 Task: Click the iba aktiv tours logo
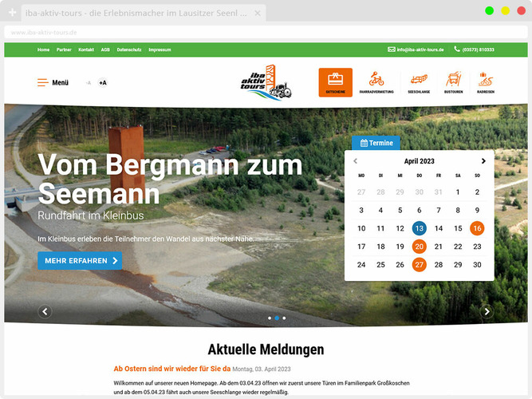tap(266, 82)
